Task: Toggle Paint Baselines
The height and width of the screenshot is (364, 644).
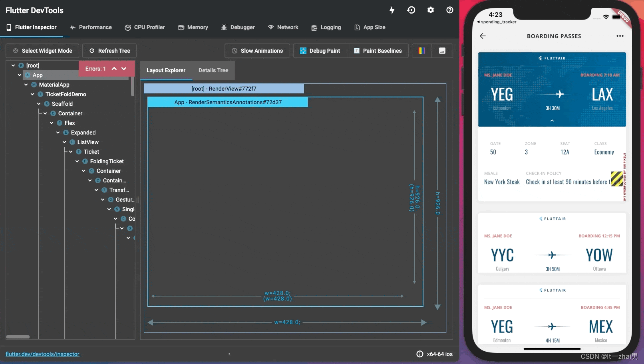Action: click(x=377, y=51)
